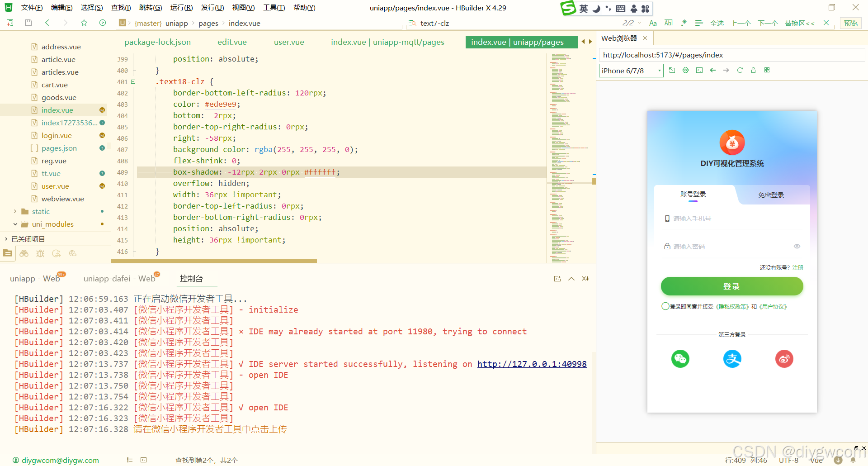The height and width of the screenshot is (466, 868).
Task: Switch to the uniapp-dafei - Web console tab
Action: [x=119, y=279]
